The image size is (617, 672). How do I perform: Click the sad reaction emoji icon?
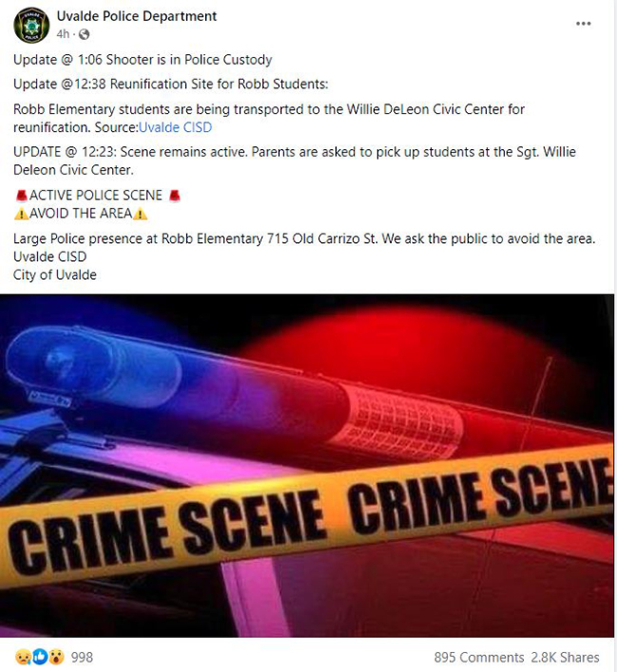pyautogui.click(x=23, y=657)
